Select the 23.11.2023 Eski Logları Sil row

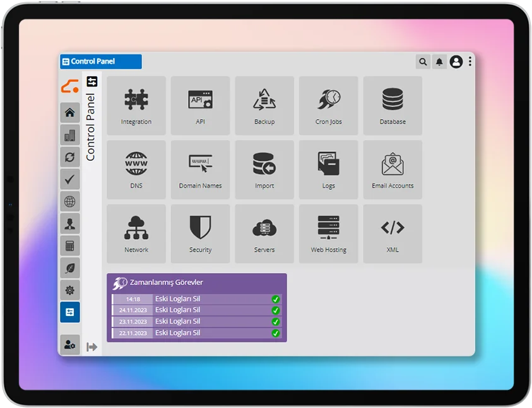pyautogui.click(x=196, y=322)
